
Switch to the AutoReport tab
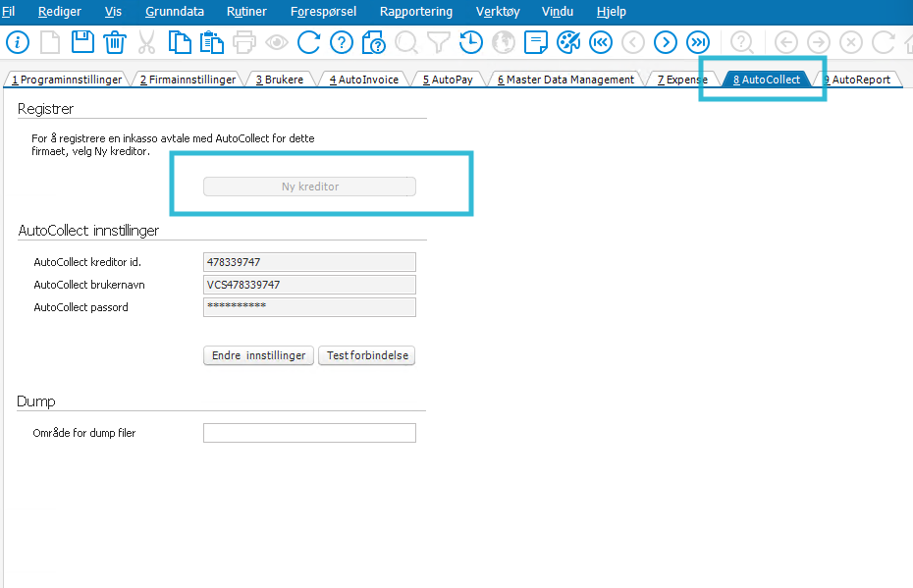857,80
